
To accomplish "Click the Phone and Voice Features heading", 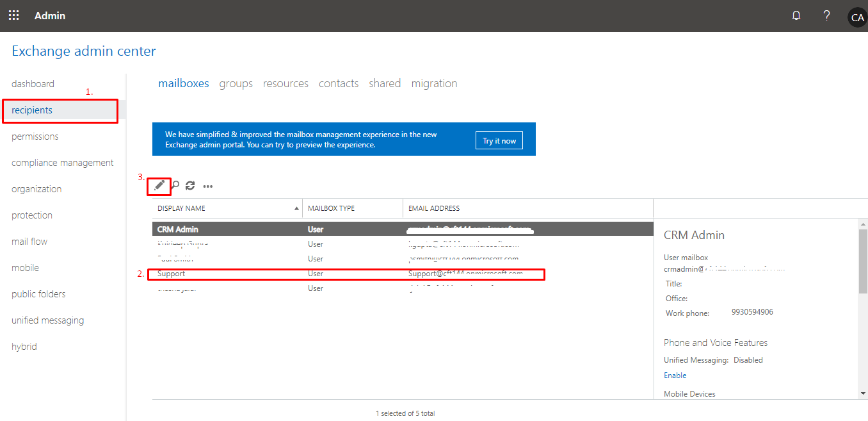I will point(716,343).
